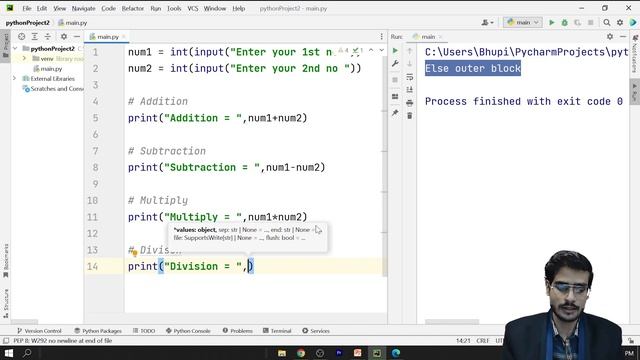Go up the stack trace arrow
640x360 pixels.
click(409, 51)
